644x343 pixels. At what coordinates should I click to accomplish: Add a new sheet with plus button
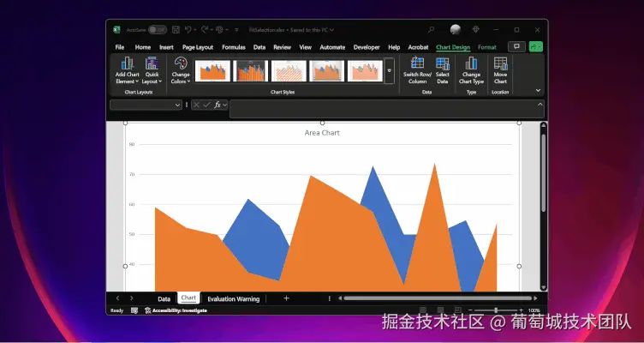coord(286,298)
